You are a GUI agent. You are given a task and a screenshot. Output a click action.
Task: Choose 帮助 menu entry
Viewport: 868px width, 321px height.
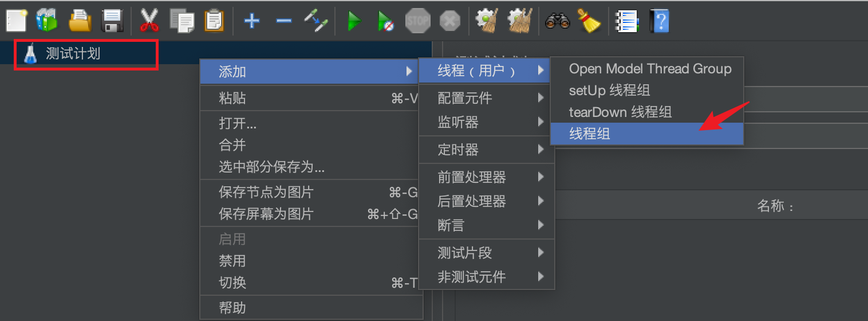click(311, 308)
